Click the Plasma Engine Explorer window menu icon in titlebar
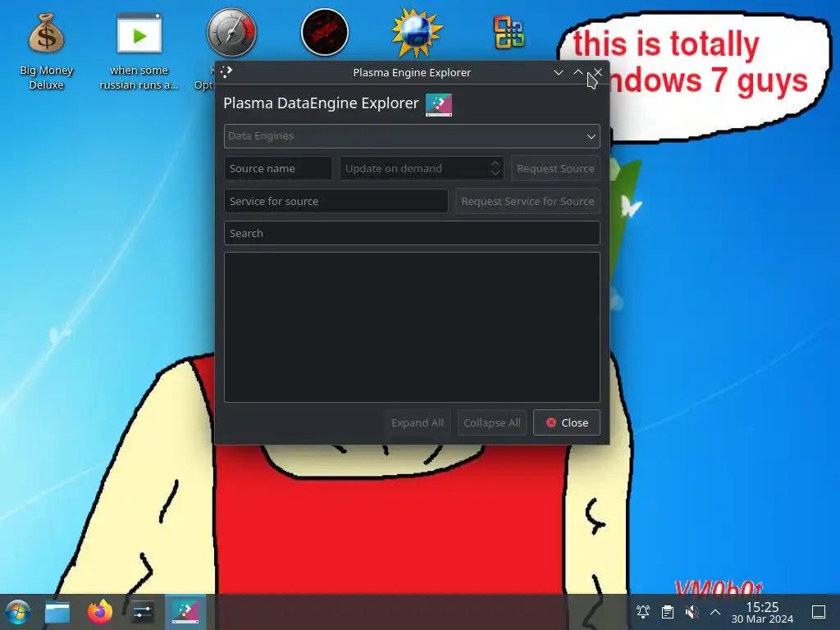840x630 pixels. [x=226, y=72]
